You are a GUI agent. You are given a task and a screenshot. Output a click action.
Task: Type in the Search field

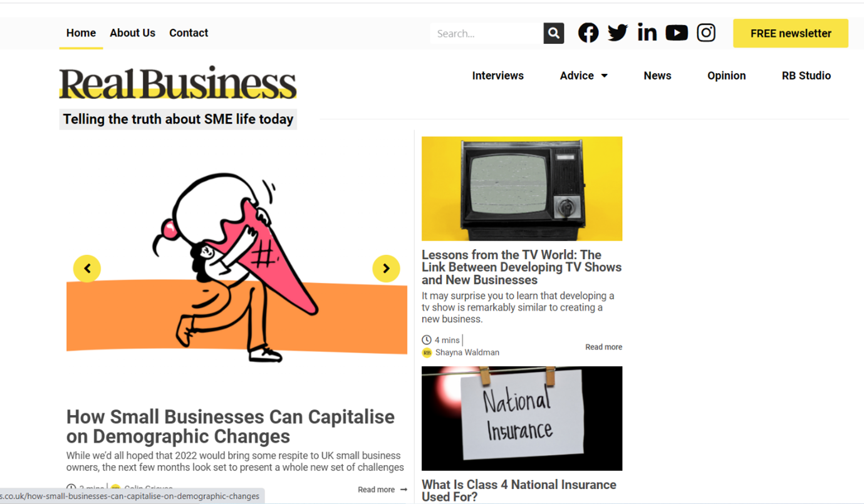tap(486, 34)
